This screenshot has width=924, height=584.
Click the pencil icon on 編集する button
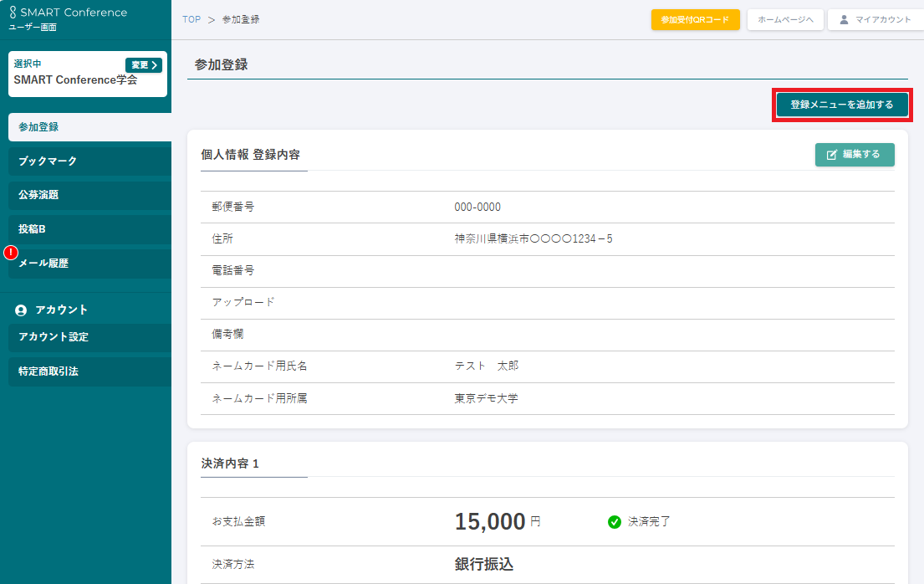[x=832, y=155]
